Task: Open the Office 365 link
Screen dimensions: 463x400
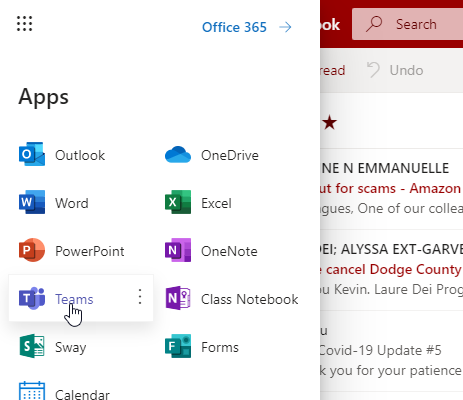Action: coord(234,27)
